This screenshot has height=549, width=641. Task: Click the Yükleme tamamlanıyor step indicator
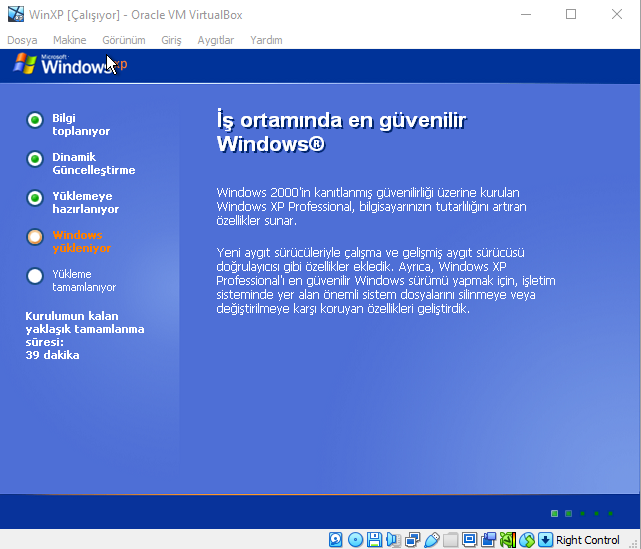point(35,276)
